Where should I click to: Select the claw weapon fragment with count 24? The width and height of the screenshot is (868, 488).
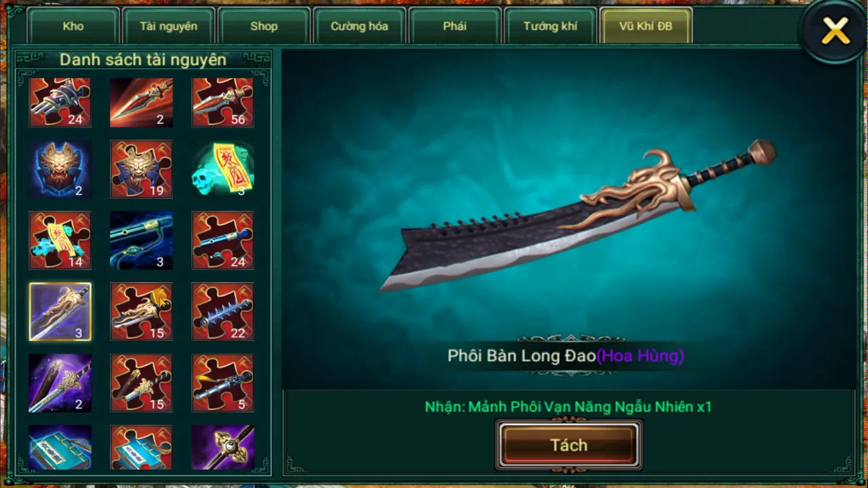click(x=60, y=102)
